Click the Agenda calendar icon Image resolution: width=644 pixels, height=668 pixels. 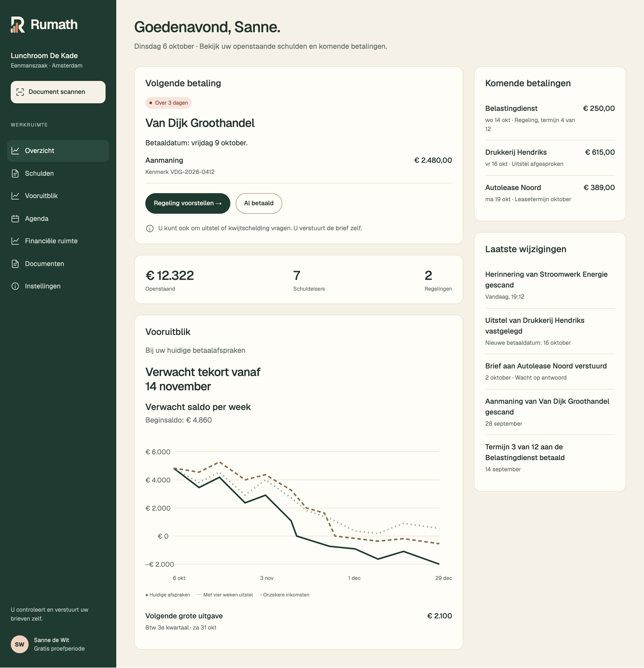tap(15, 219)
